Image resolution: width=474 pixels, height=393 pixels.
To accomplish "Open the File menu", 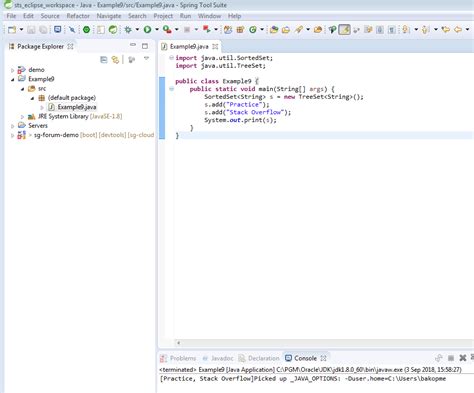I will pyautogui.click(x=11, y=16).
